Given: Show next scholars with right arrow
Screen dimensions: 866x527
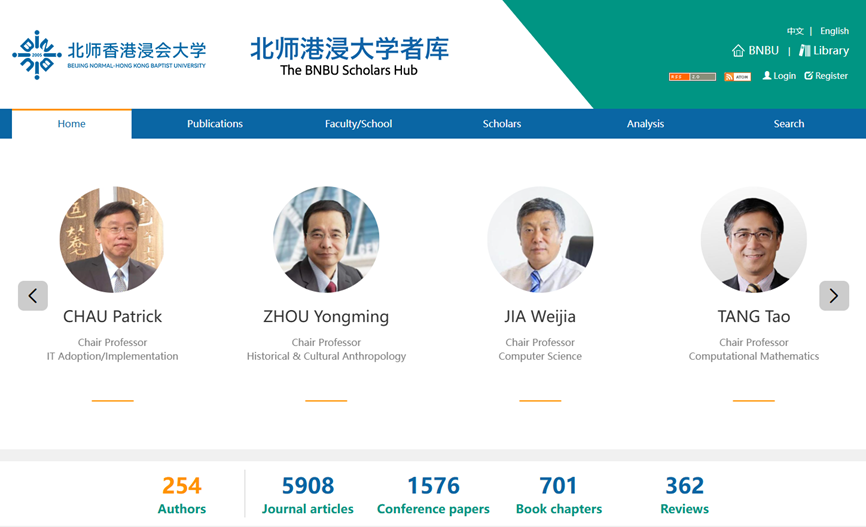Looking at the screenshot, I should (x=834, y=296).
